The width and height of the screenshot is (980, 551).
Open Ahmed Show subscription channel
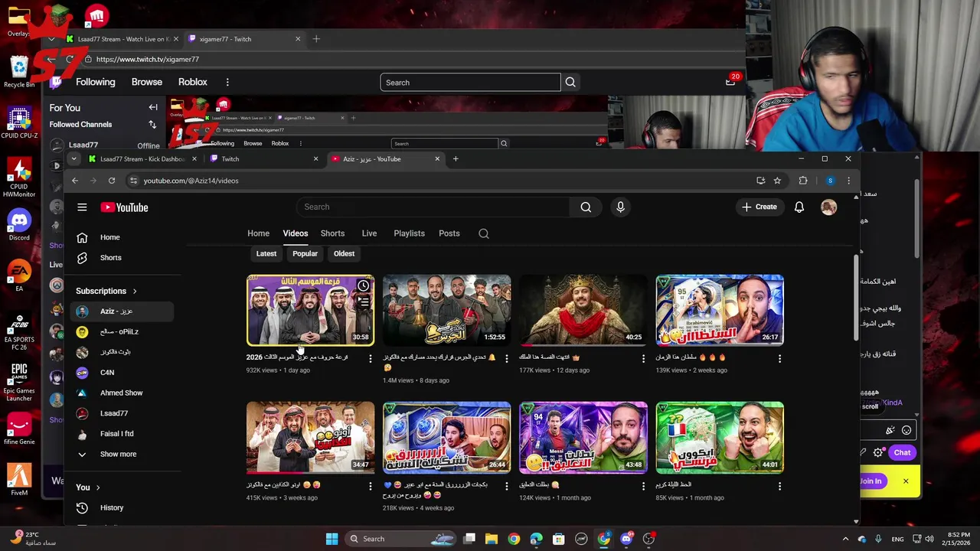(x=122, y=393)
